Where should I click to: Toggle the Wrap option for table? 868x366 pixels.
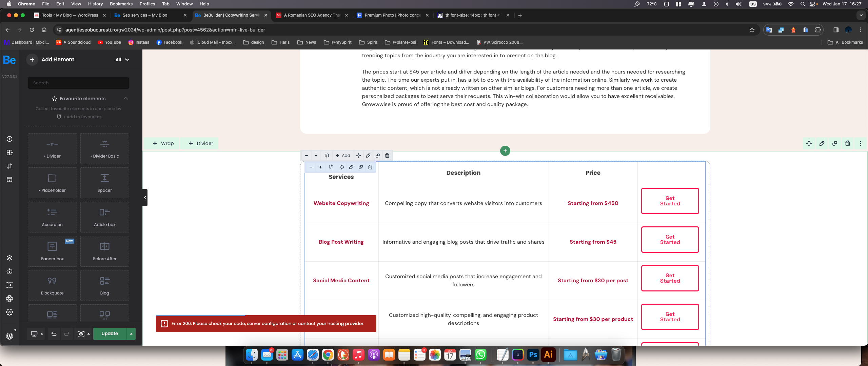[x=164, y=143]
